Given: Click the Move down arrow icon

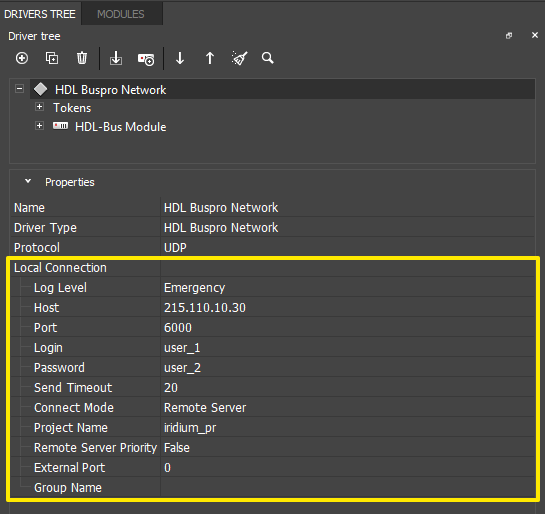Looking at the screenshot, I should point(180,58).
